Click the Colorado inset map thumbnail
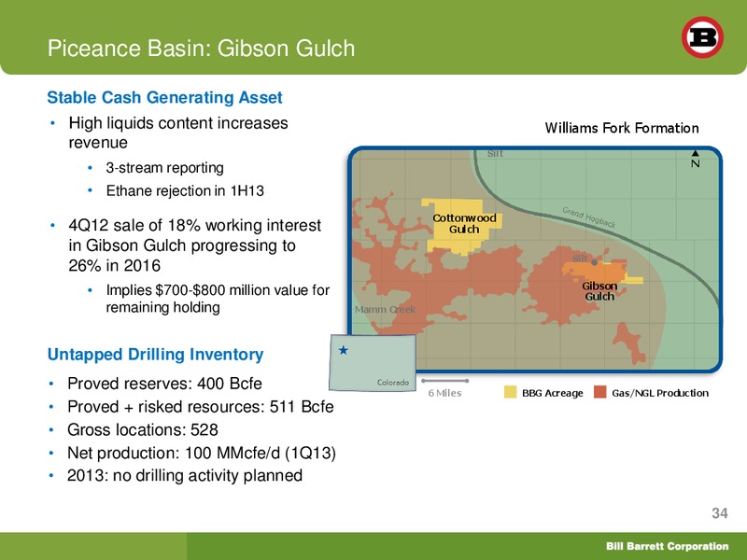The height and width of the screenshot is (560, 747). point(373,362)
